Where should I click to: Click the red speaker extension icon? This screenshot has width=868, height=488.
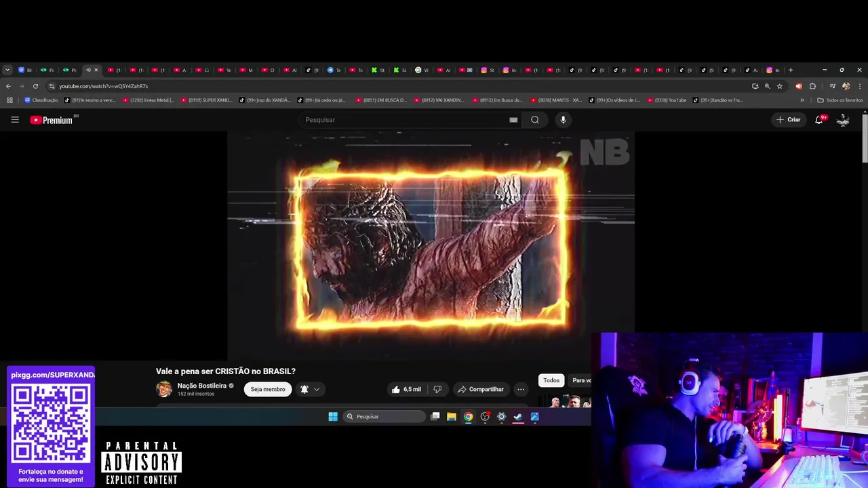click(798, 86)
